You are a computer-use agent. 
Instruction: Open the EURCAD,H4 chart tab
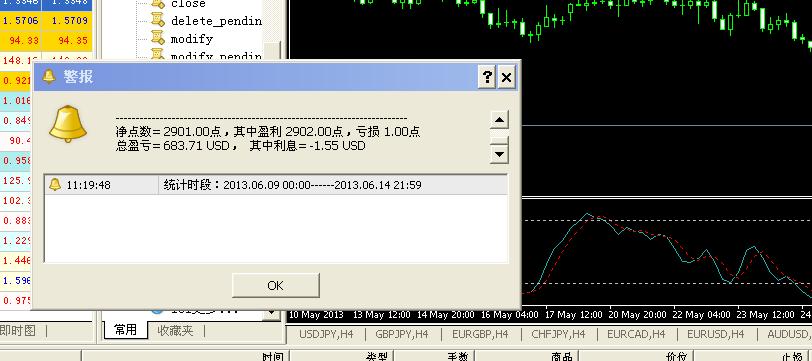point(636,334)
